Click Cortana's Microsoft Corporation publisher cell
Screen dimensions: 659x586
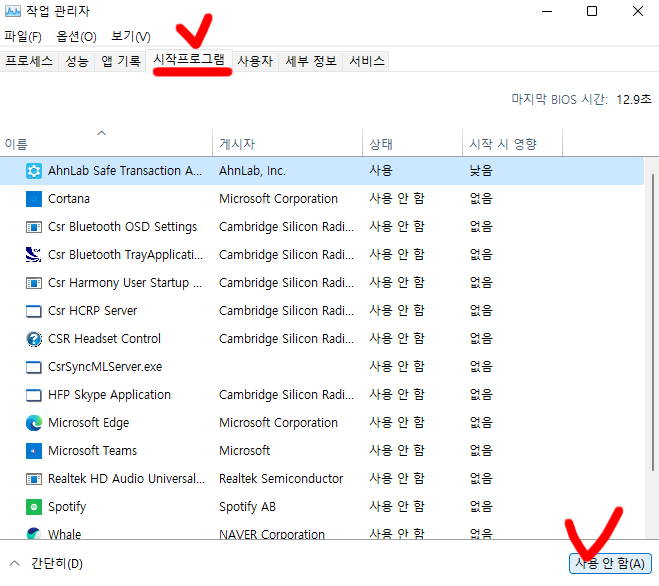point(278,199)
